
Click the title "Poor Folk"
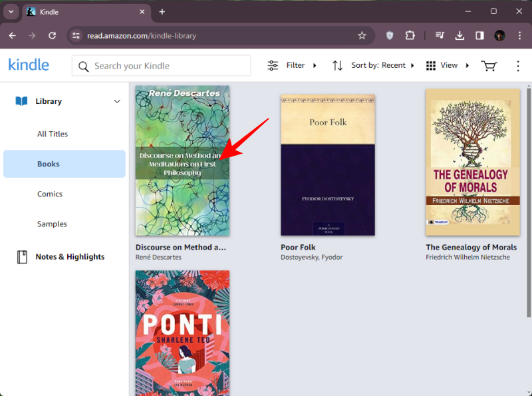298,247
